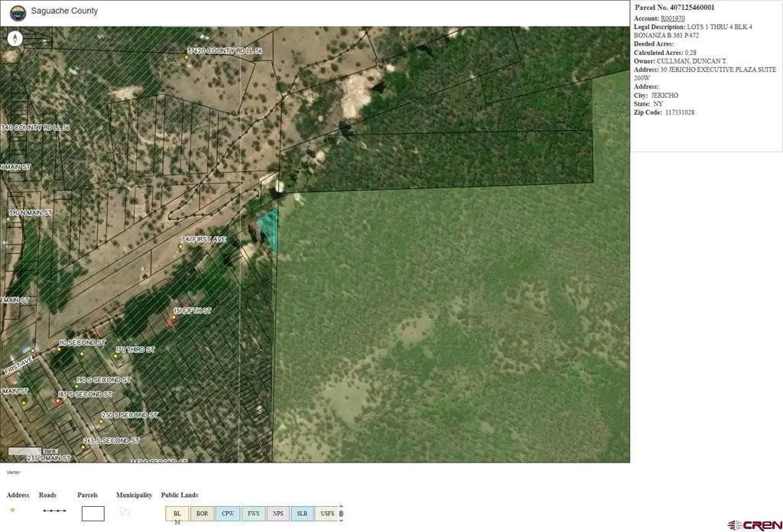Click the Roads legend line symbol
The width and height of the screenshot is (783, 532).
tap(54, 511)
